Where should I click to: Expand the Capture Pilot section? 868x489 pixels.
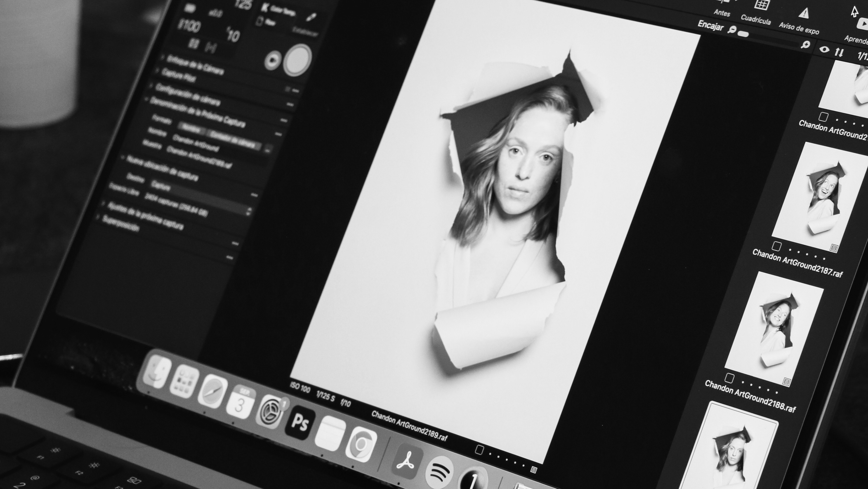click(x=157, y=71)
